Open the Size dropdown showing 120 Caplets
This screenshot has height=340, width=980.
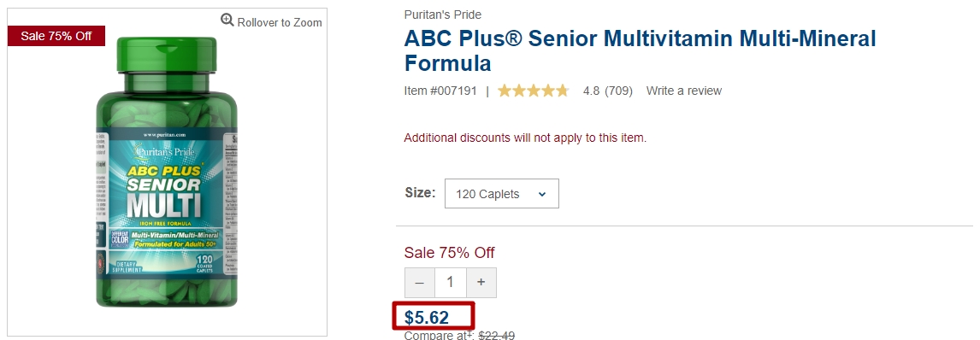point(501,194)
